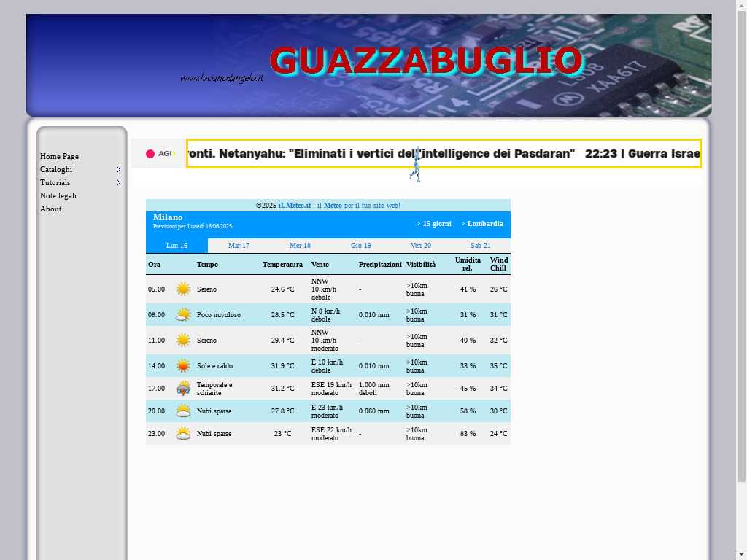Click 'il Meteo per il tuo sito web' link
Screen dimensions: 747x560
359,206
